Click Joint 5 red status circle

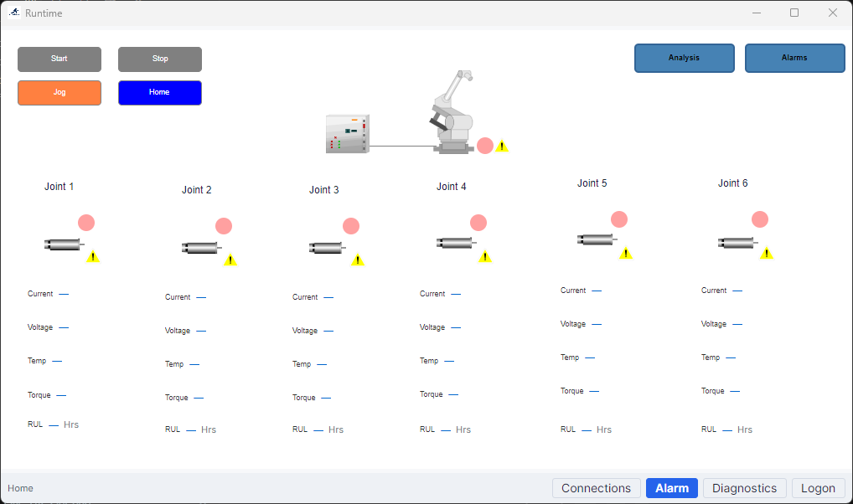click(619, 219)
